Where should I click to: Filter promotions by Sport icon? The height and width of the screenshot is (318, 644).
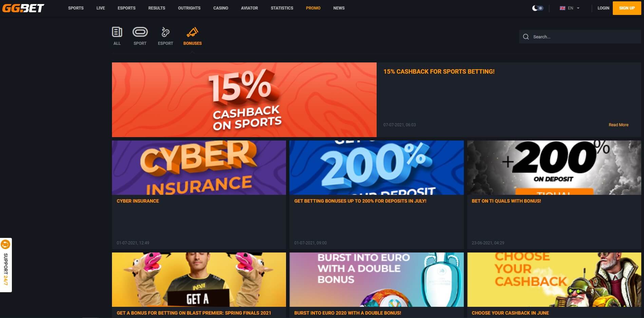pyautogui.click(x=140, y=32)
